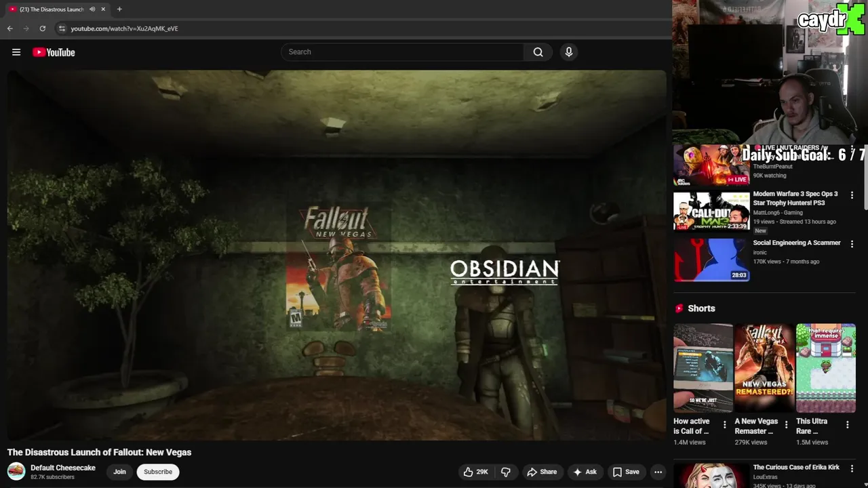Open How active is Call of short thumbnail
The image size is (868, 488).
pyautogui.click(x=703, y=368)
